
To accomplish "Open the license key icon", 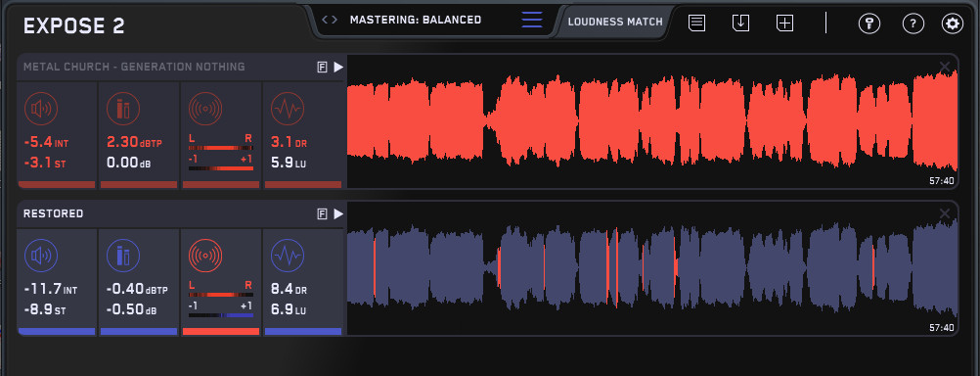I will pos(869,23).
